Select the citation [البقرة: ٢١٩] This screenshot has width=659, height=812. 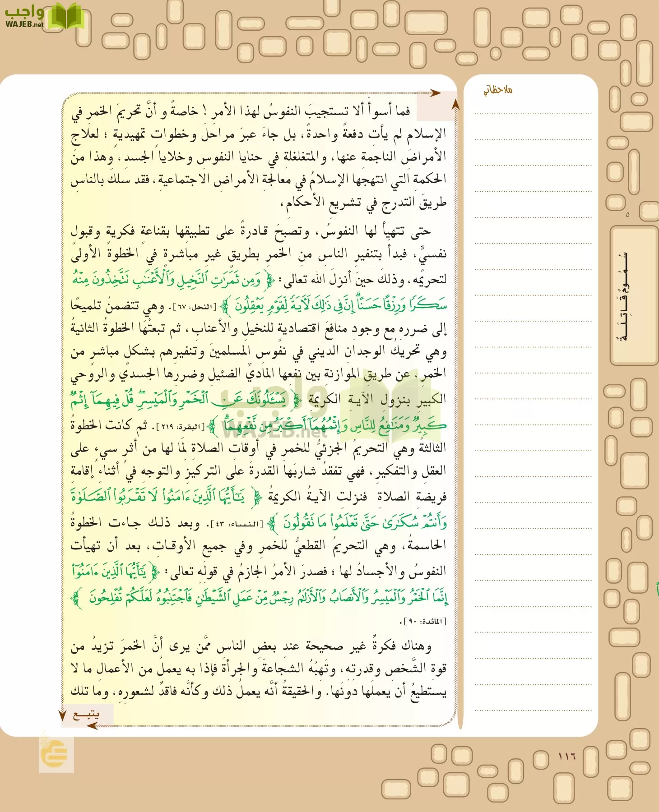click(181, 426)
